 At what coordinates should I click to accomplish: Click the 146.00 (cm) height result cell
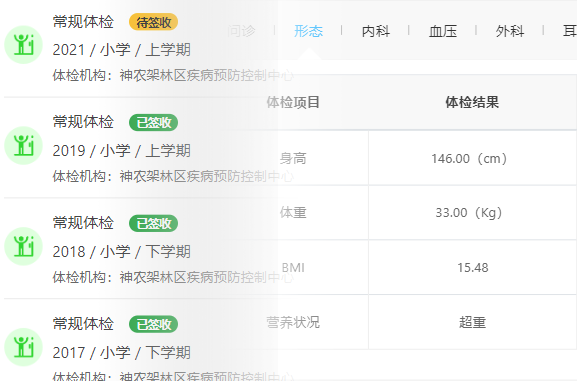[x=472, y=158]
